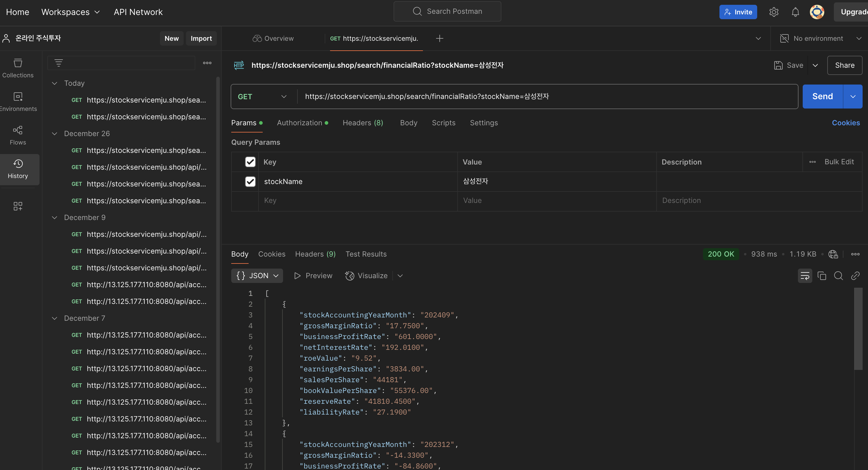
Task: Collapse the December 9 history group
Action: (x=54, y=218)
